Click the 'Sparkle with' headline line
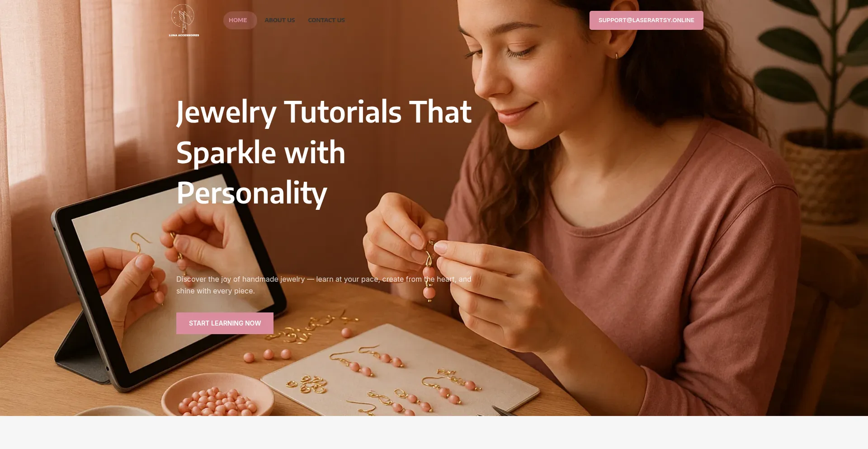This screenshot has width=868, height=449. [x=261, y=152]
